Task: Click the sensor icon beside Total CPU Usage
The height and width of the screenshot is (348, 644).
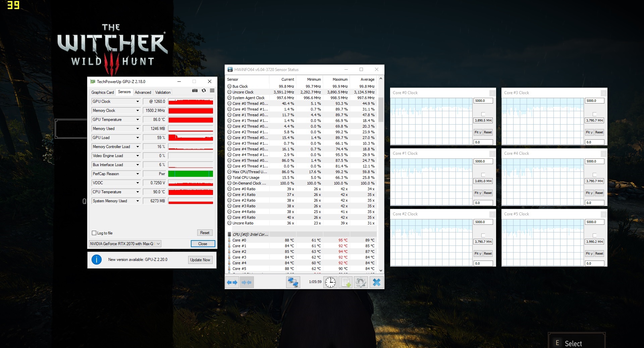Action: pos(229,178)
